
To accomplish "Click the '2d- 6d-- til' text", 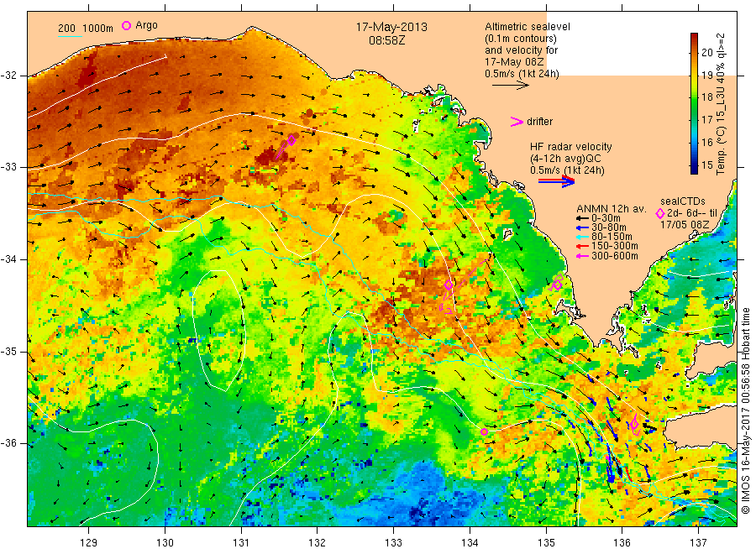I will 692,213.
